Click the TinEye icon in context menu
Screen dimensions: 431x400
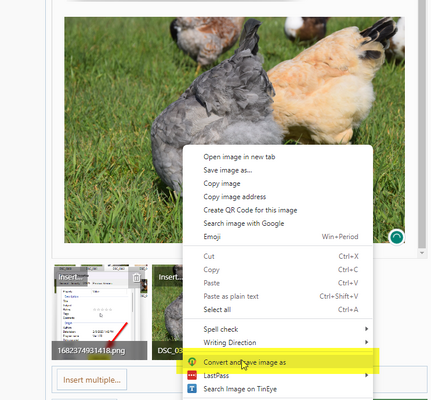192,389
